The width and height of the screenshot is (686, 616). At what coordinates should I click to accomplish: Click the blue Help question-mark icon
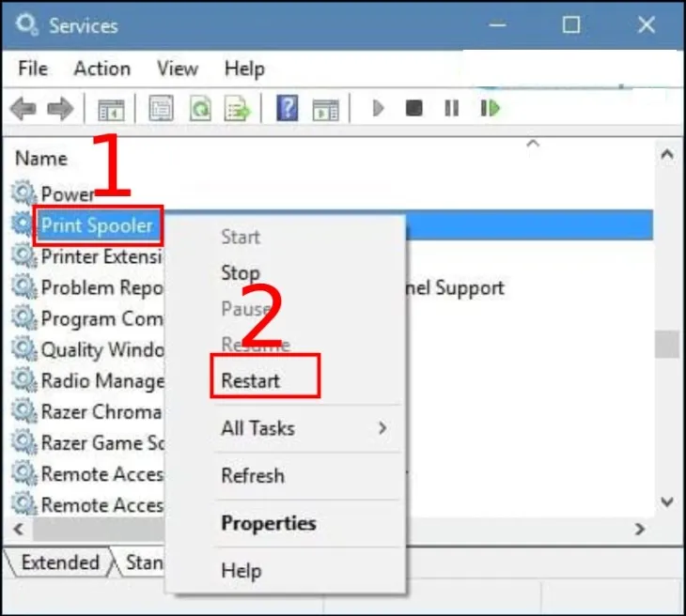click(287, 109)
